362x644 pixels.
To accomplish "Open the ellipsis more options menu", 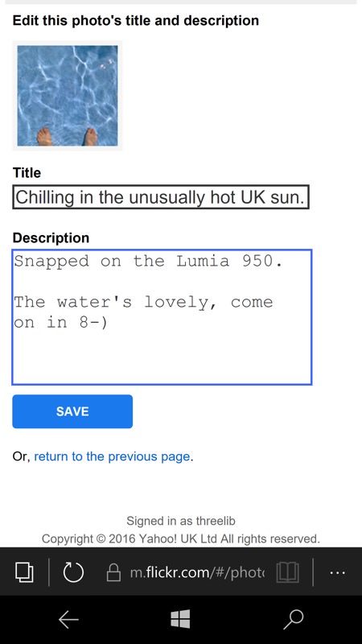I will (x=338, y=572).
